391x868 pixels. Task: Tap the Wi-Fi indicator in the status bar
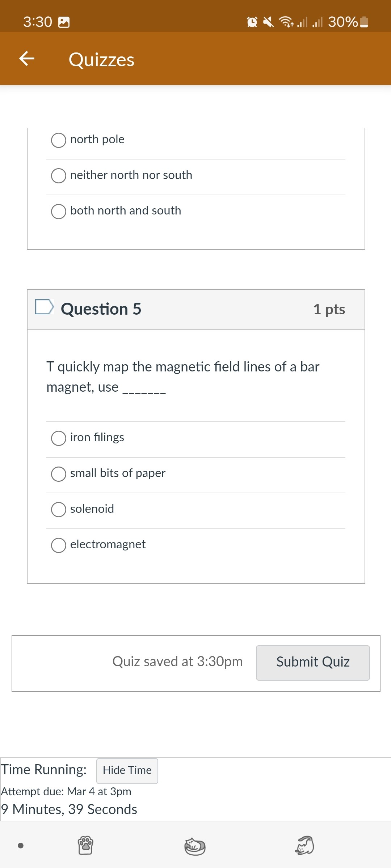pyautogui.click(x=286, y=22)
